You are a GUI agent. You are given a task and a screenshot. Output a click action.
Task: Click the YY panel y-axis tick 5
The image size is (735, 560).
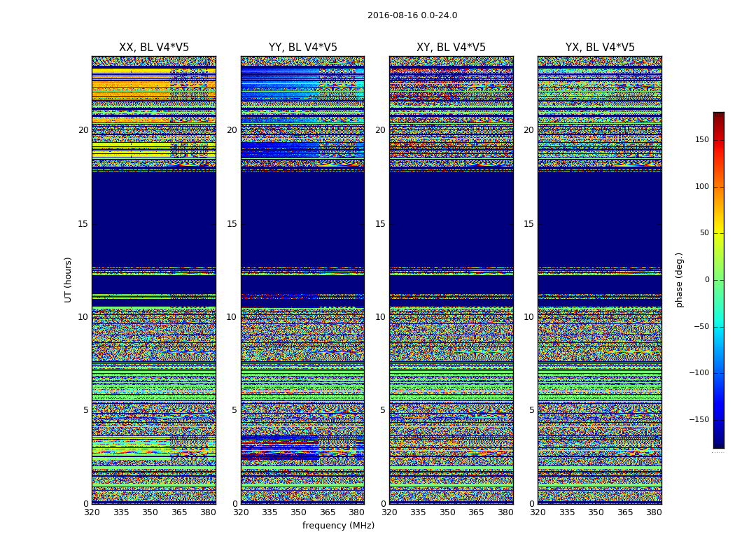pyautogui.click(x=234, y=410)
